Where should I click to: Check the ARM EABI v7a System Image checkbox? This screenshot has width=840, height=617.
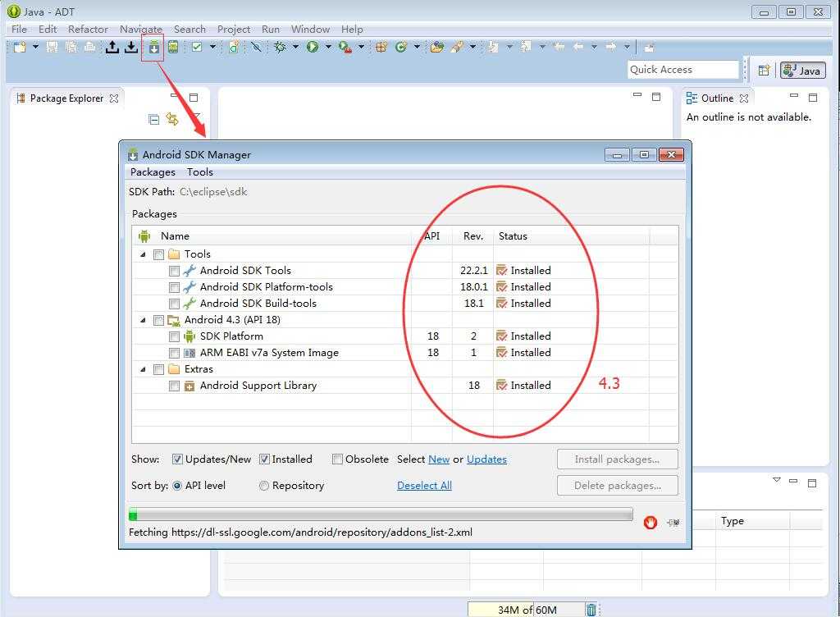(174, 353)
